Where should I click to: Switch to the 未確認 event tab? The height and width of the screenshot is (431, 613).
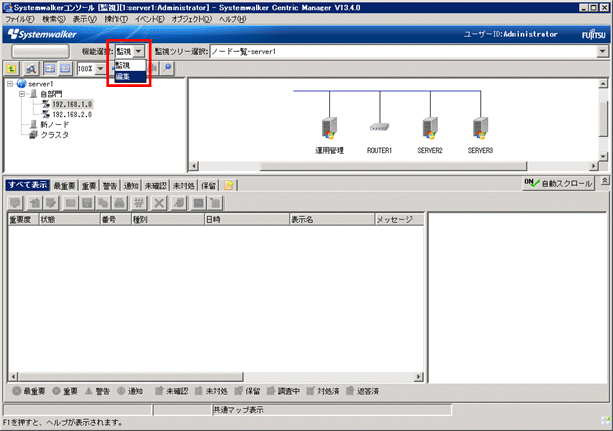156,186
